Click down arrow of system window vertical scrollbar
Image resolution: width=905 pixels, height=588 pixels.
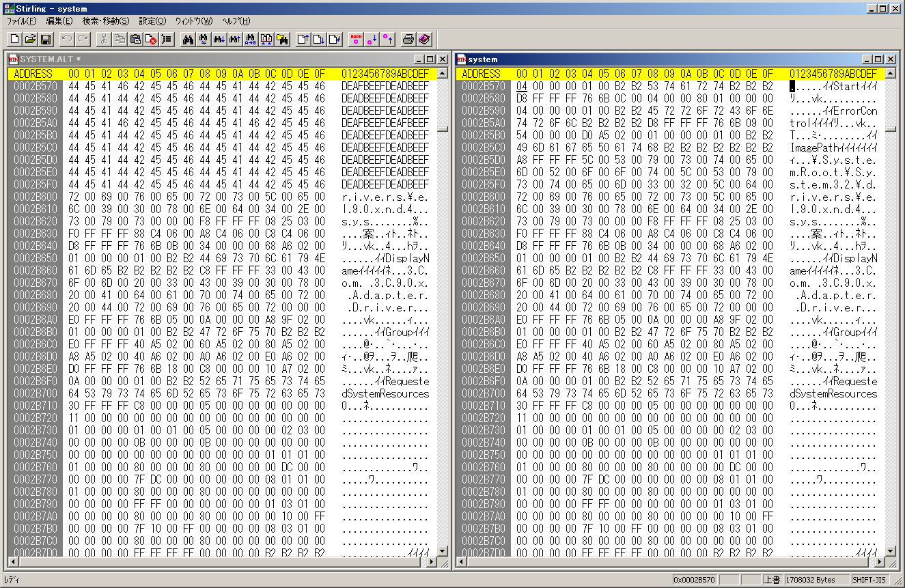(x=891, y=550)
